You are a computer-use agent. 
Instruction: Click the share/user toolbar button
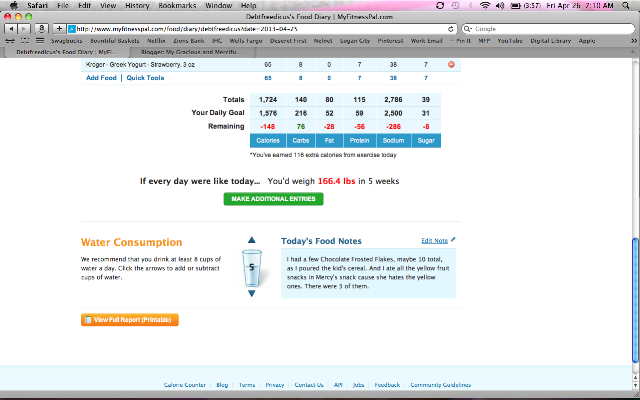click(x=41, y=29)
